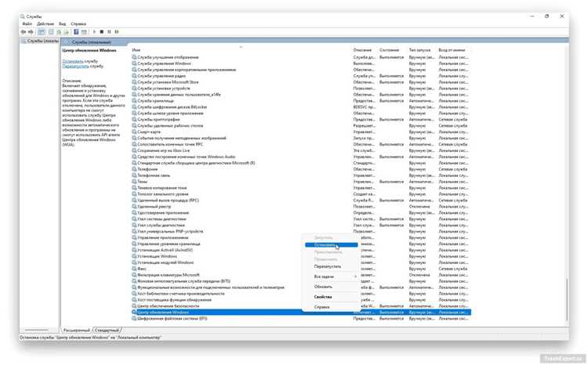Select Службы (локальные) in the console tree
The height and width of the screenshot is (365, 588).
point(40,41)
